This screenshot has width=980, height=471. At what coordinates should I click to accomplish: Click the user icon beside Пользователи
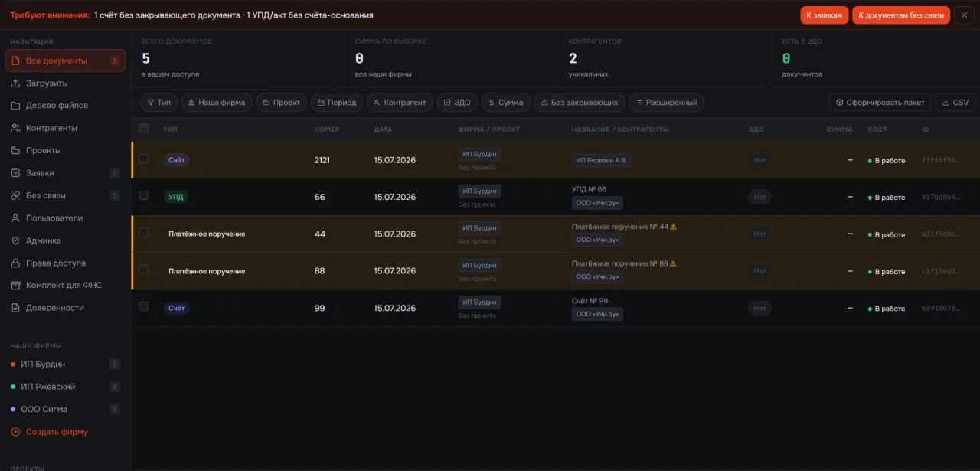point(15,218)
